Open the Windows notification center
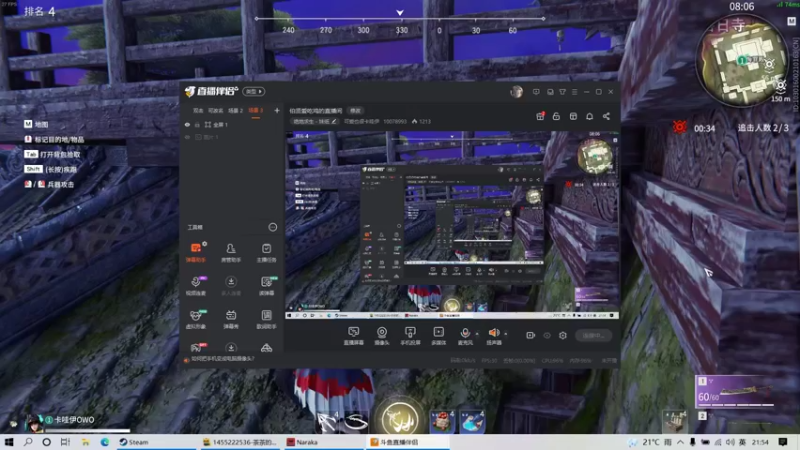800x450 pixels. tap(783, 442)
